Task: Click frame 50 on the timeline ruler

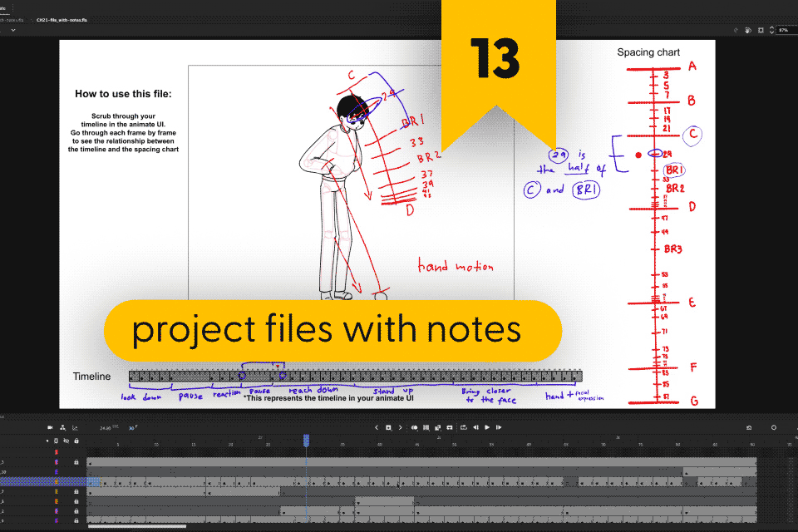Action: pyautogui.click(x=455, y=445)
